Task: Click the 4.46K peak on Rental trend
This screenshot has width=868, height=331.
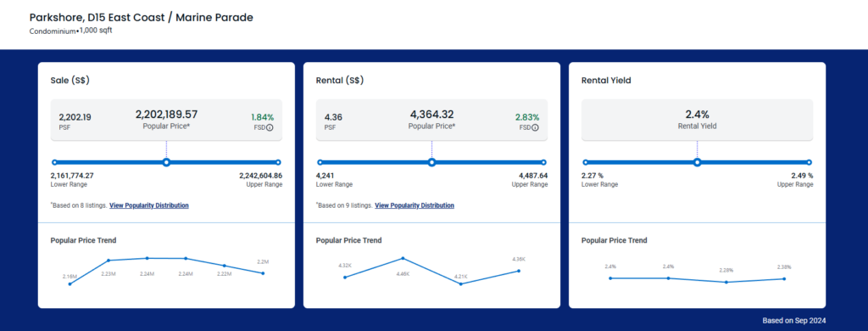Action: [403, 258]
